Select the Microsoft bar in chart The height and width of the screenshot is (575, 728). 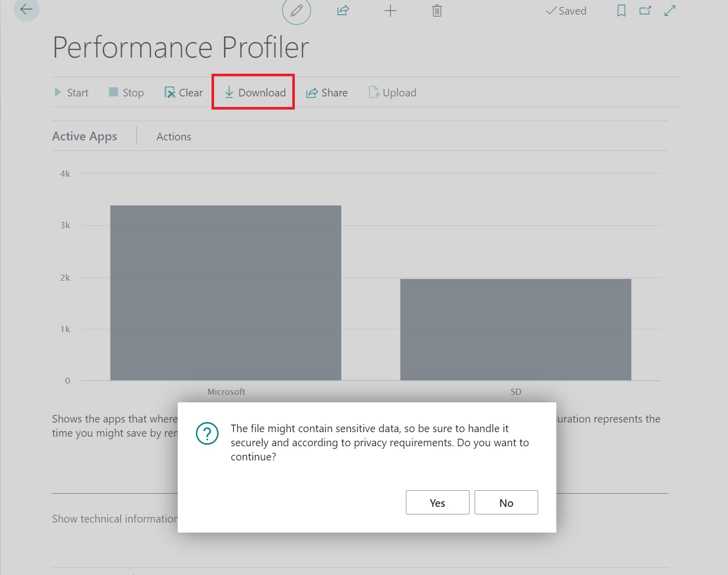[226, 292]
